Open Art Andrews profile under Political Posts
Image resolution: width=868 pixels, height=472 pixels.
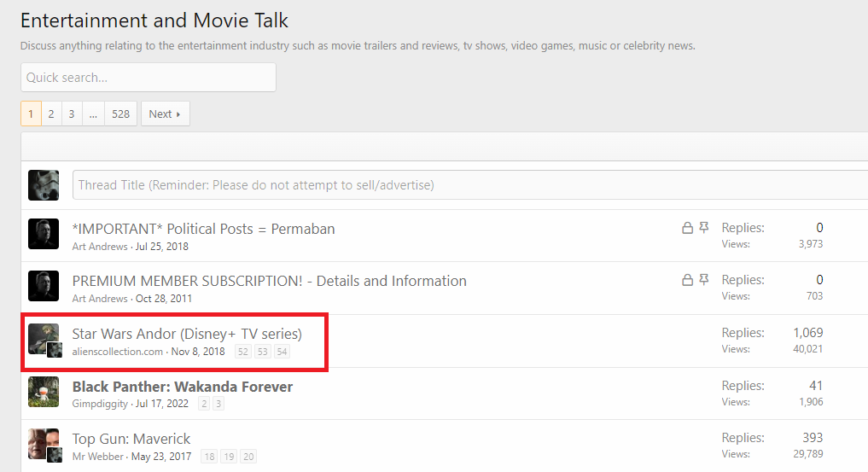coord(100,247)
